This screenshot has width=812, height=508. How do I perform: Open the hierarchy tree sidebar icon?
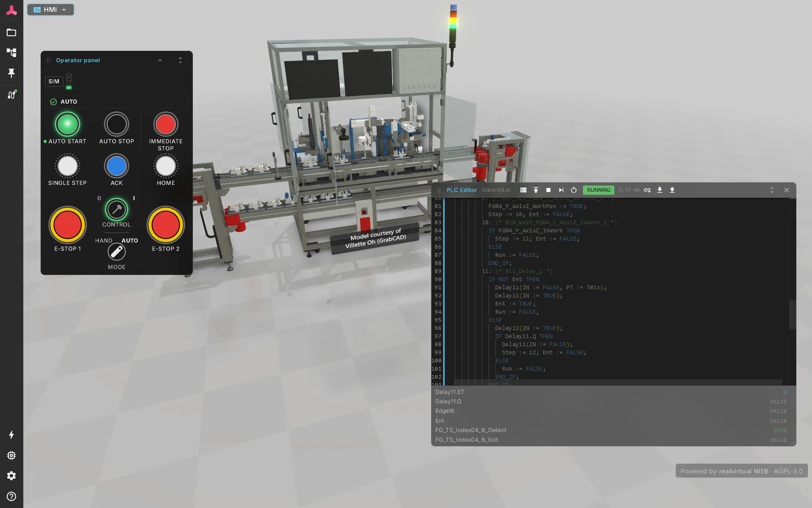coord(11,52)
